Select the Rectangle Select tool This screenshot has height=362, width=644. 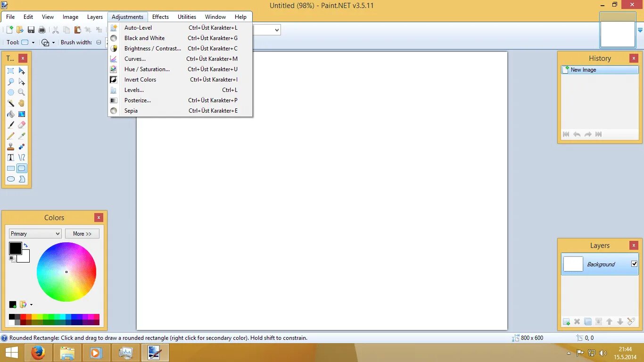tap(11, 71)
